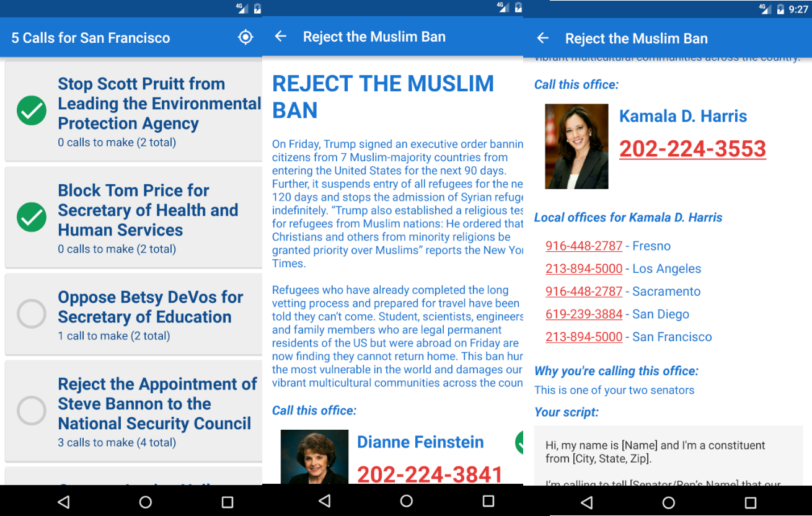Open Stop Scott Pruitt issue

coord(134,110)
